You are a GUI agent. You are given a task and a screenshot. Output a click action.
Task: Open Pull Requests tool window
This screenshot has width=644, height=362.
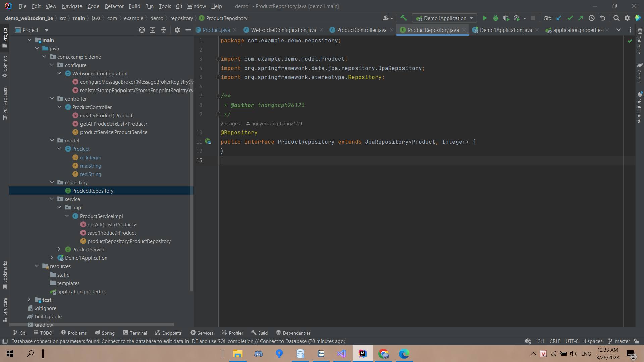pyautogui.click(x=5, y=104)
